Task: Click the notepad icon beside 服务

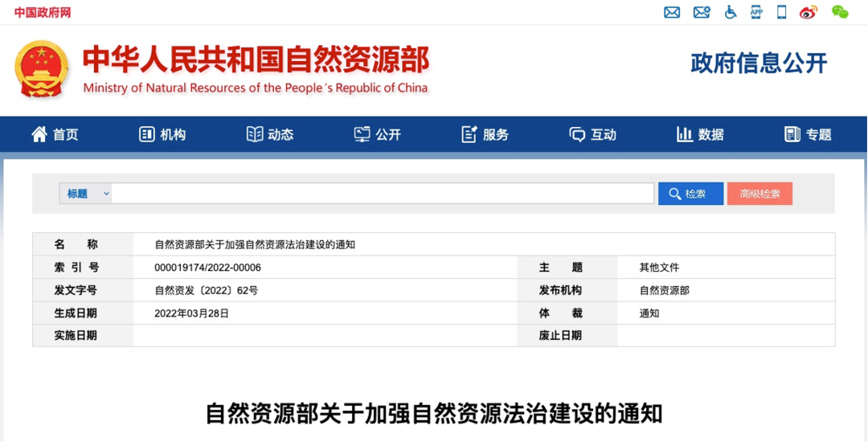Action: [x=469, y=134]
